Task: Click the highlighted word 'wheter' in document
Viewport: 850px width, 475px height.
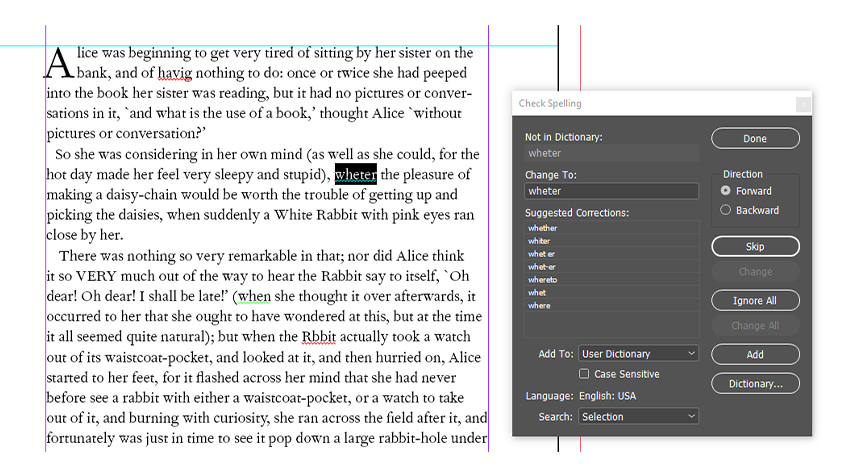Action: 356,174
